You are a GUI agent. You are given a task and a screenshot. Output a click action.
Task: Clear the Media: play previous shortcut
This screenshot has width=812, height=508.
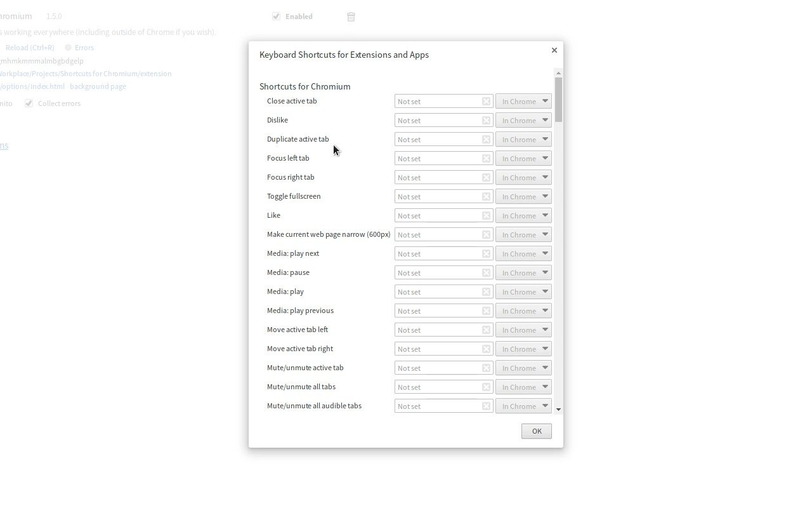point(486,311)
